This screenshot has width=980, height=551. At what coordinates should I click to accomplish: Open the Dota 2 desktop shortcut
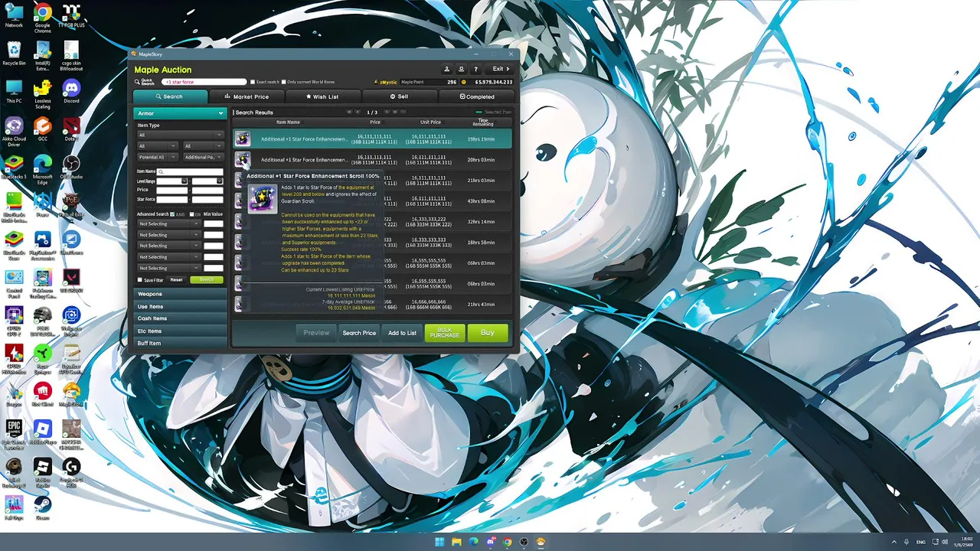pyautogui.click(x=71, y=129)
